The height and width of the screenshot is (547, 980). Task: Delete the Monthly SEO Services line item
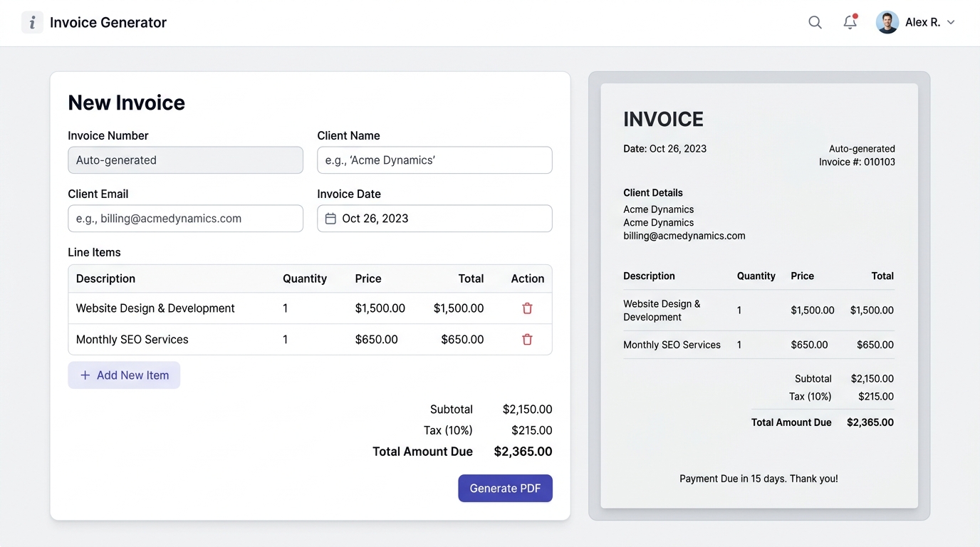point(527,340)
